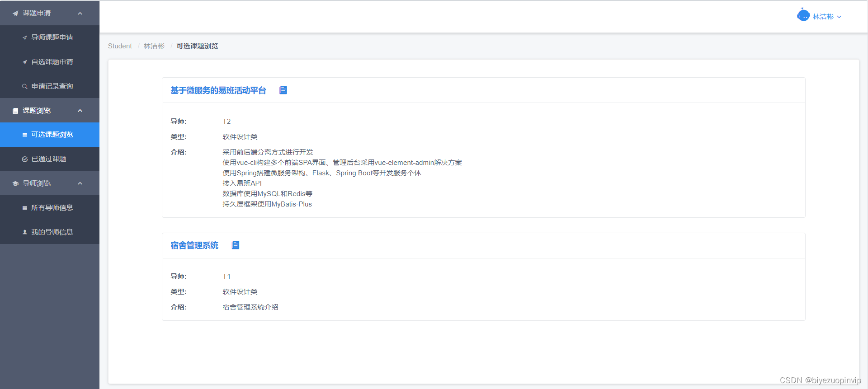
Task: Open the 基于微服务的易班活动平台 title link
Action: 218,90
